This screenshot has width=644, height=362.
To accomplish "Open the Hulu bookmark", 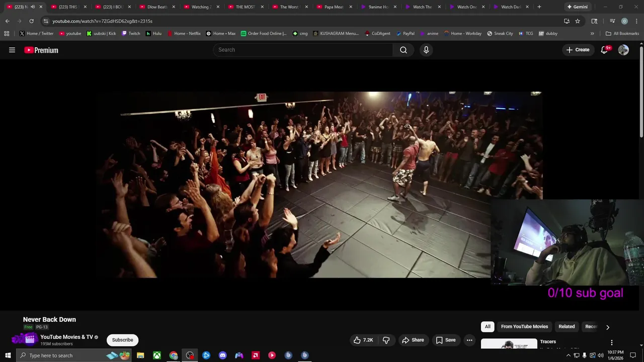I will [153, 34].
